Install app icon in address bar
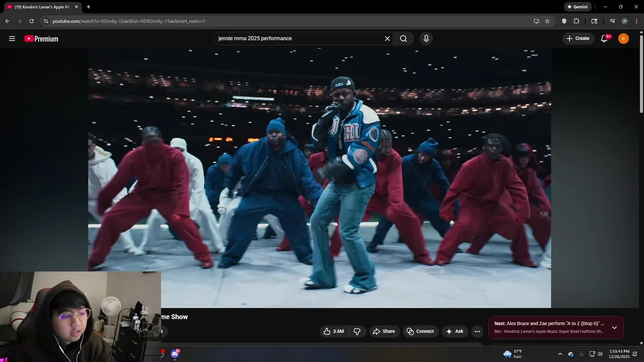The image size is (644, 362). click(x=536, y=21)
